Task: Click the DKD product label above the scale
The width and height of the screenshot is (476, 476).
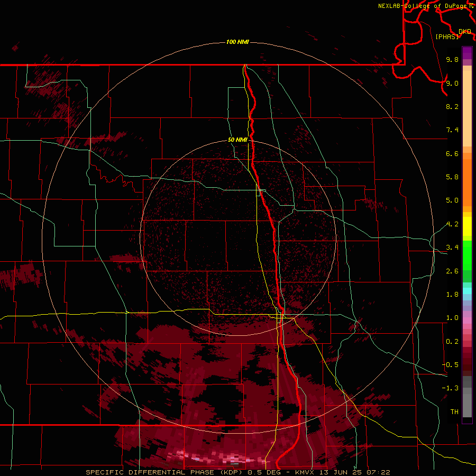Action: coord(464,31)
